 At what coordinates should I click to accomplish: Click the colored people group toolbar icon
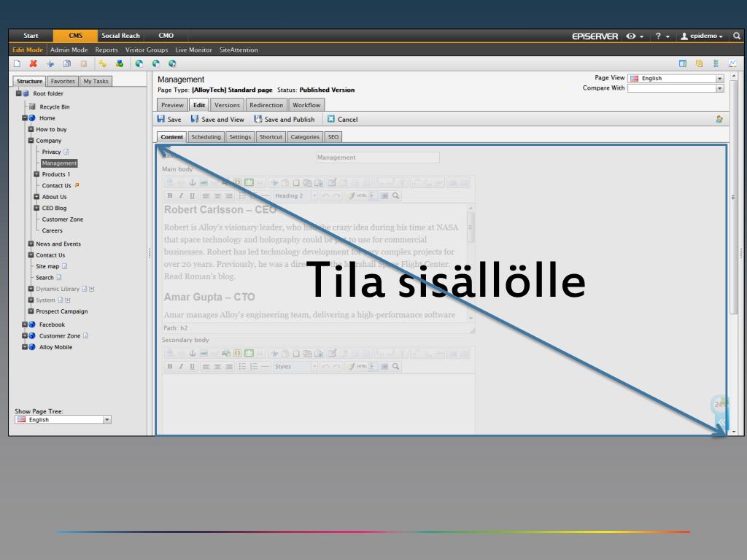[x=119, y=63]
